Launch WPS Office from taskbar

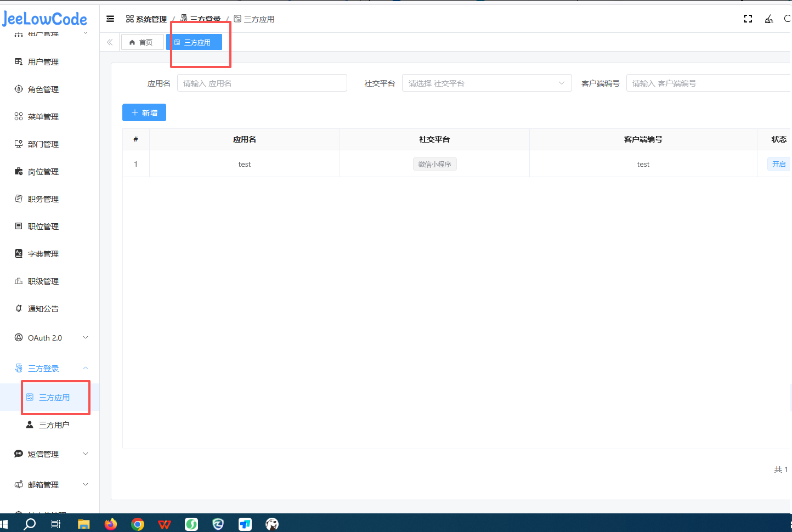(x=164, y=524)
